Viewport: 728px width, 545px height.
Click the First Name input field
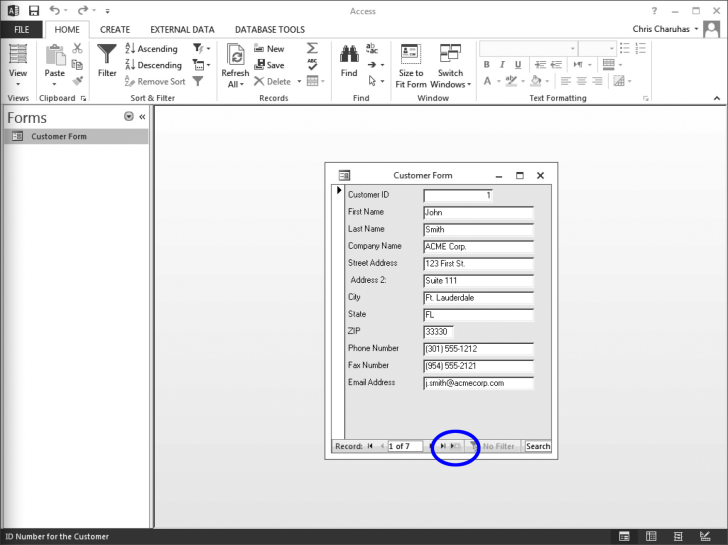(478, 212)
